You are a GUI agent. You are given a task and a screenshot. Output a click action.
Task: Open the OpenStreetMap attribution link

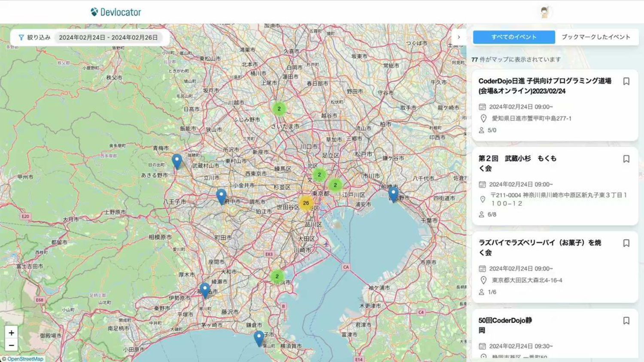[x=25, y=359]
